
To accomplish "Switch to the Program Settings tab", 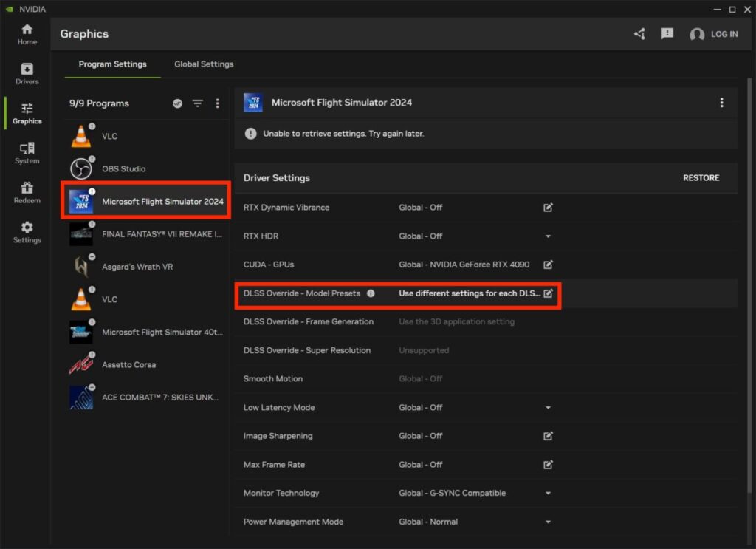I will pos(112,64).
